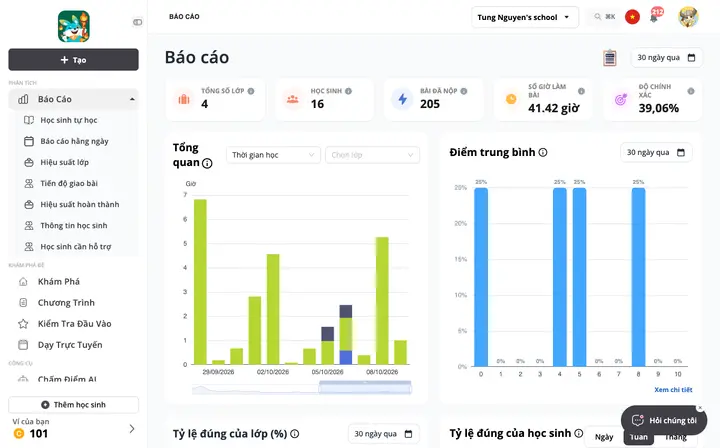This screenshot has width=720, height=448.
Task: Click the clipboard report export icon
Action: pyautogui.click(x=609, y=58)
